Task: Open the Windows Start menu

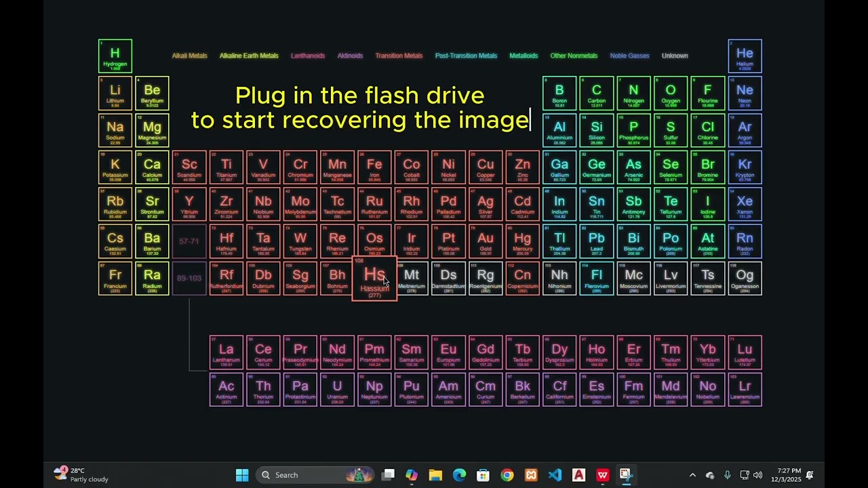Action: pos(242,475)
